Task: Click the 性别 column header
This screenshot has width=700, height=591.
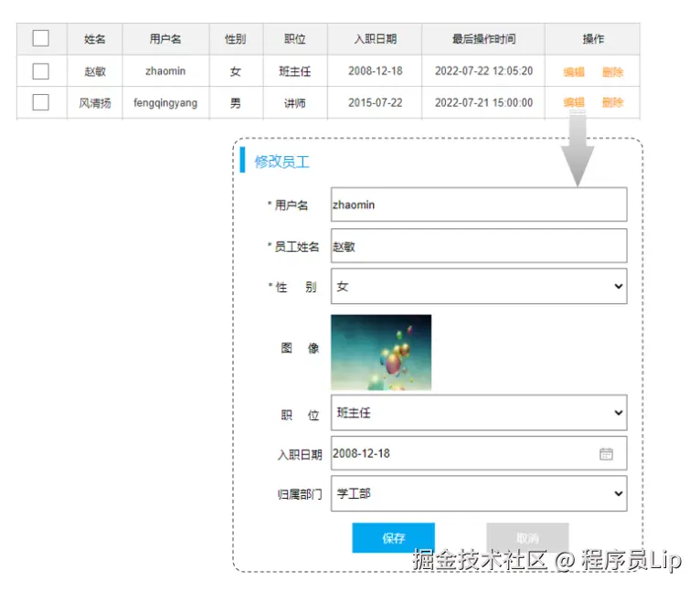Action: [x=236, y=39]
